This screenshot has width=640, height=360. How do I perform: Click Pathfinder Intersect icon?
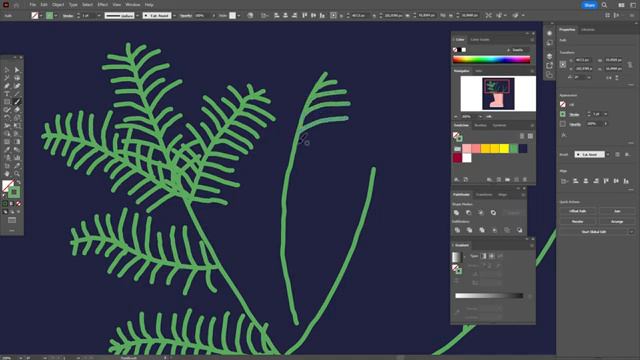481,213
